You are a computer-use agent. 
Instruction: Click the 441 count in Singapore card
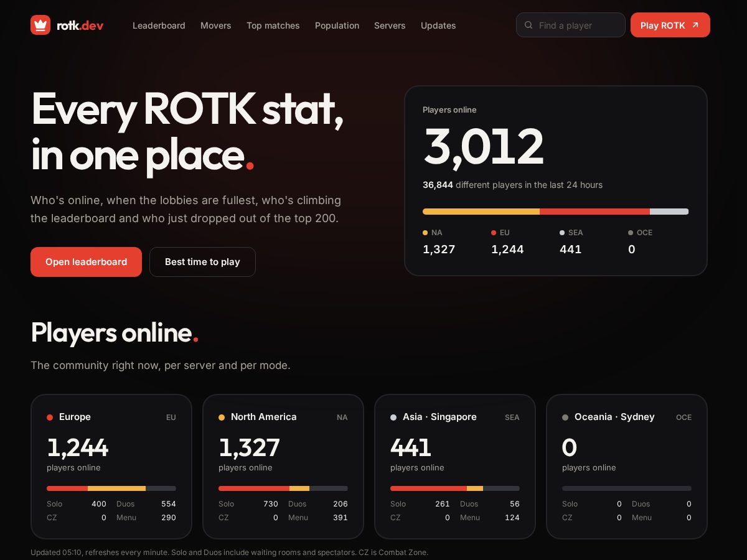411,447
